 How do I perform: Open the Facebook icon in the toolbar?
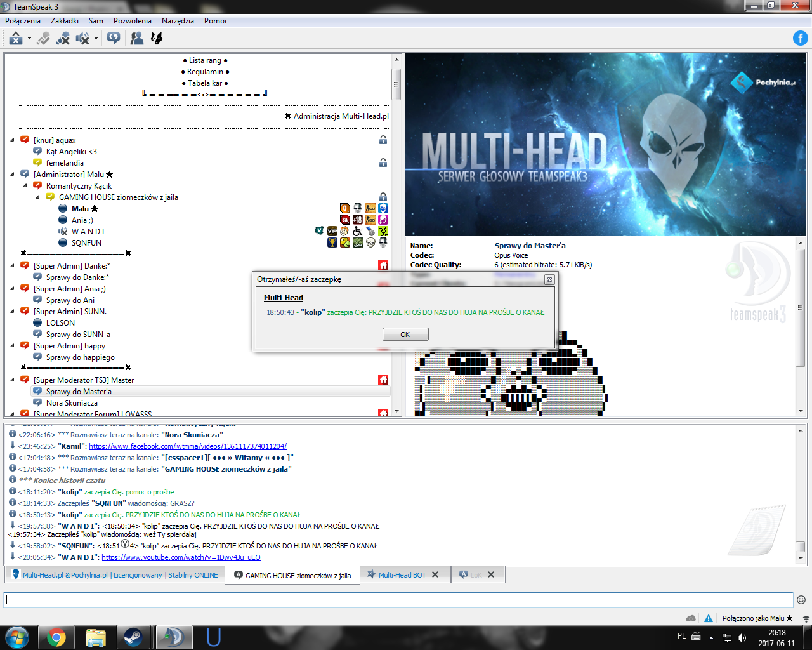tap(801, 38)
